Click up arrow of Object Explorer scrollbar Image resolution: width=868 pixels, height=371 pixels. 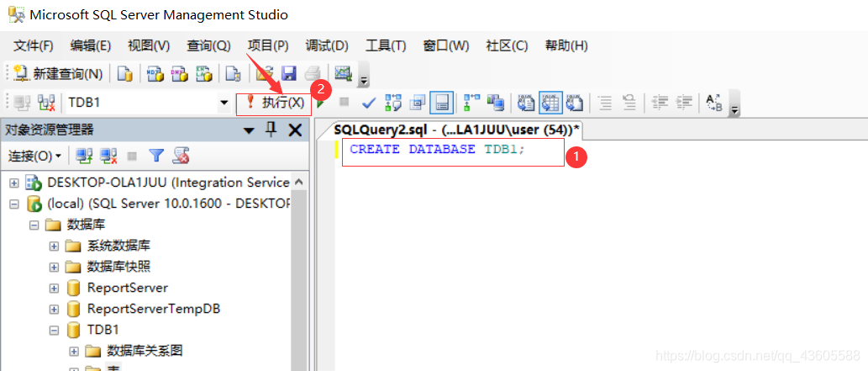[297, 182]
